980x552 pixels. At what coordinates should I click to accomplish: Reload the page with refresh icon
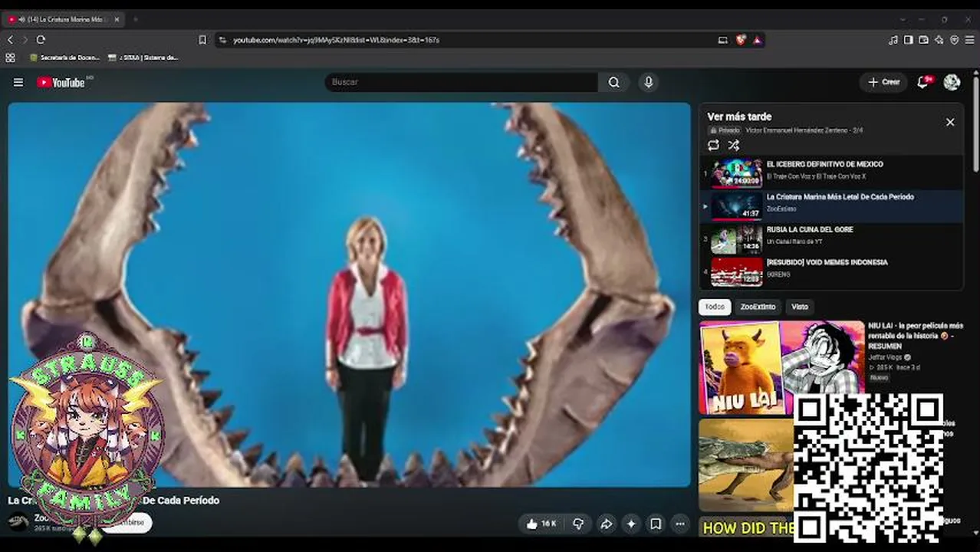point(41,40)
